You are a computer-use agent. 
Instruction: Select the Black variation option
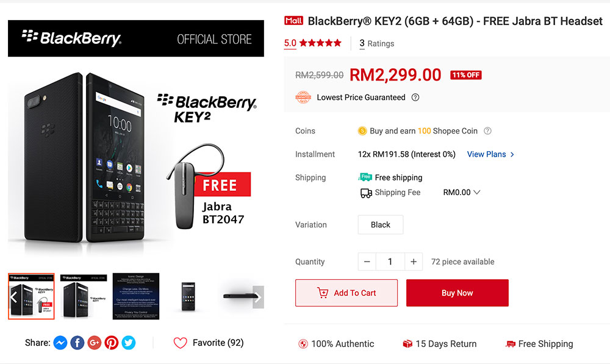pyautogui.click(x=380, y=224)
